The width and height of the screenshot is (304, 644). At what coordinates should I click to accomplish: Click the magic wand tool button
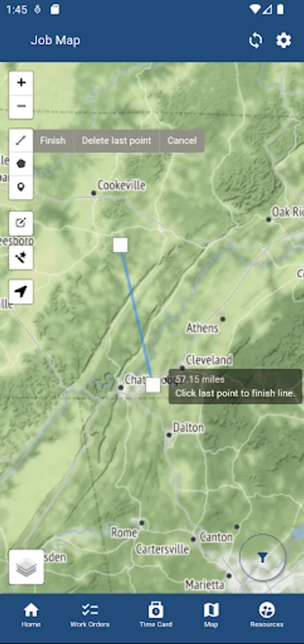click(21, 258)
